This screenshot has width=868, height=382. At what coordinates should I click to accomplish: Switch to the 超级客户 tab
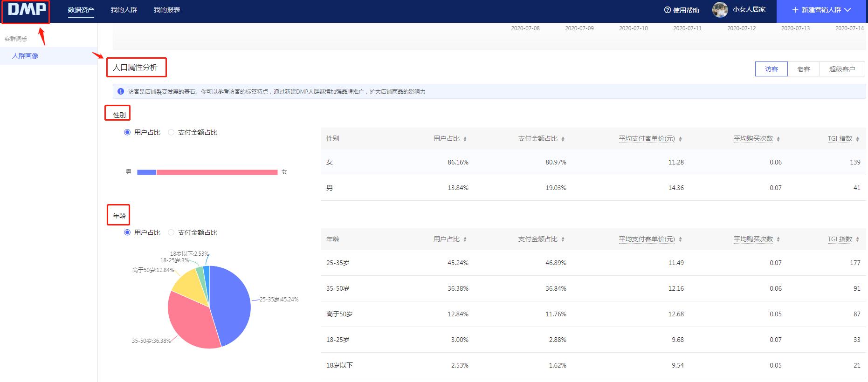coord(842,69)
